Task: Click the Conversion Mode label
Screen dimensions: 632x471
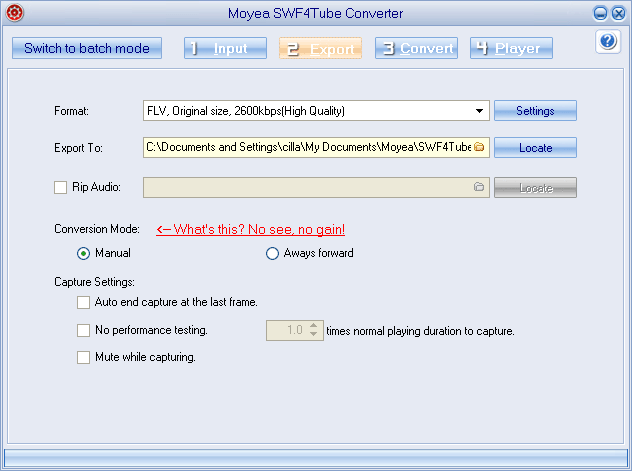Action: pyautogui.click(x=97, y=229)
